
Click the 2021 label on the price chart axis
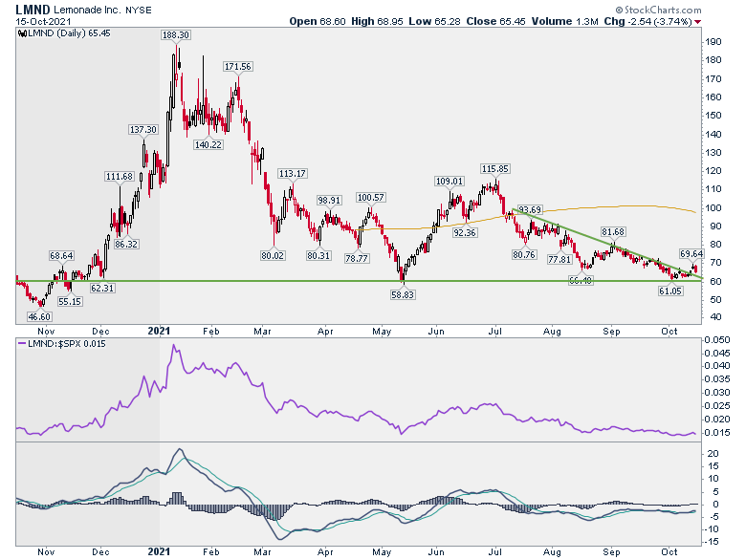tap(159, 331)
